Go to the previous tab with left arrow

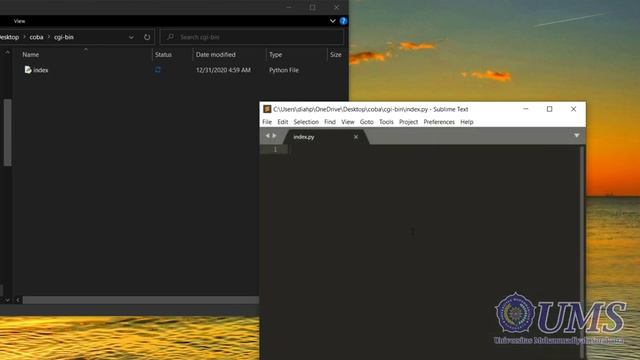[x=267, y=136]
